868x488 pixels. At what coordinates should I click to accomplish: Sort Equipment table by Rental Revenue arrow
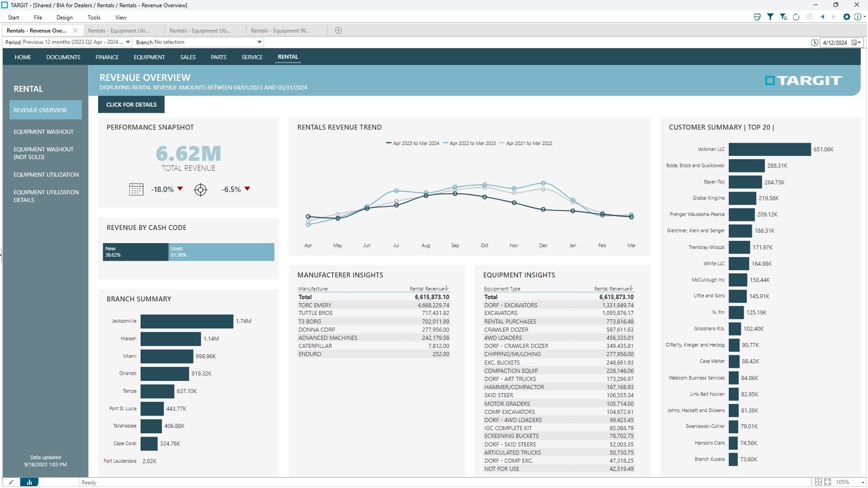(x=631, y=288)
